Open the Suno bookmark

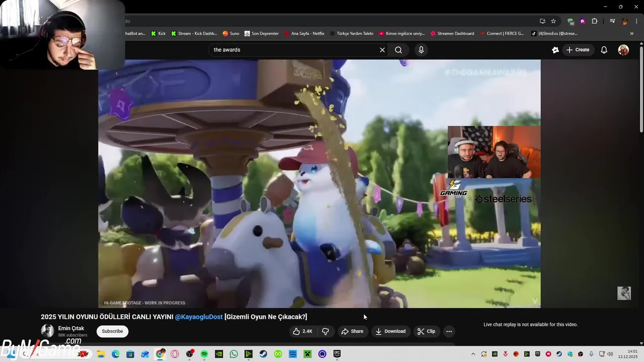coord(231,34)
